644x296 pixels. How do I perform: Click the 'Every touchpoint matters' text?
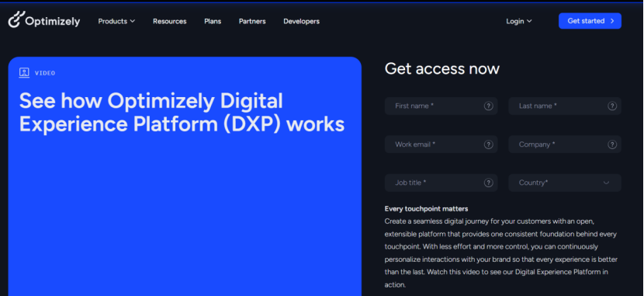(x=426, y=209)
